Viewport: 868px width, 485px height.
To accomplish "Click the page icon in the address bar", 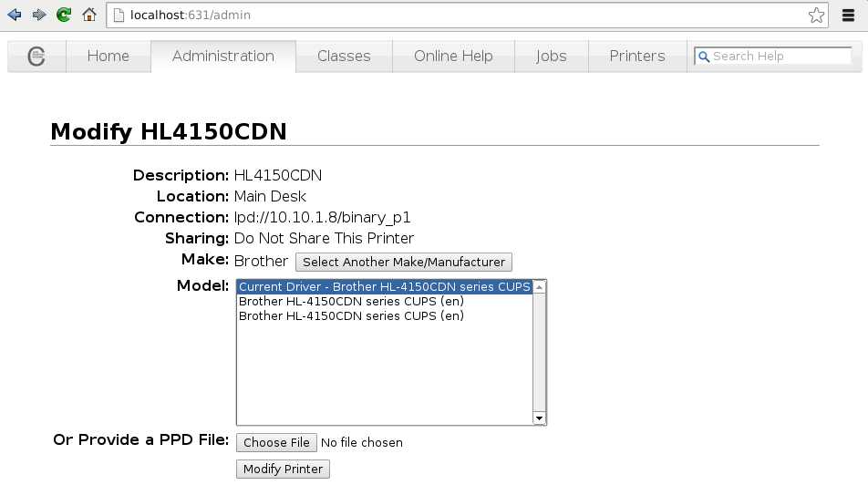I will tap(119, 15).
